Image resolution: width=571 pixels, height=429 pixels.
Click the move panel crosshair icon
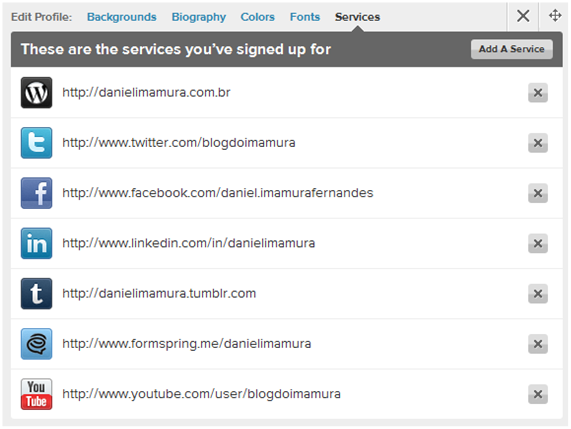click(x=555, y=16)
